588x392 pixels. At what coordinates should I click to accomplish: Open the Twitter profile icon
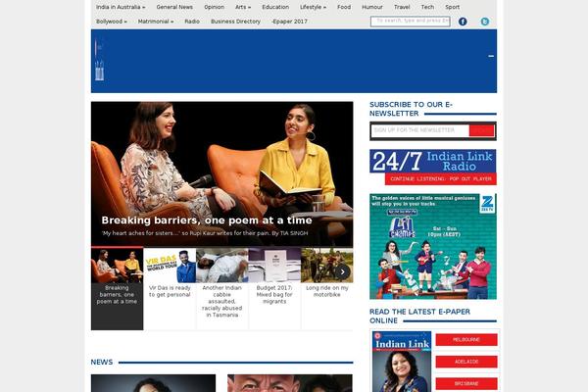point(485,22)
